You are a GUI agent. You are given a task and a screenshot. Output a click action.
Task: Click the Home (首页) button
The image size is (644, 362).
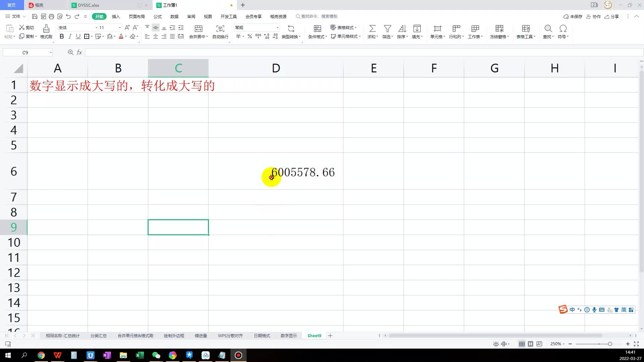[x=12, y=5]
